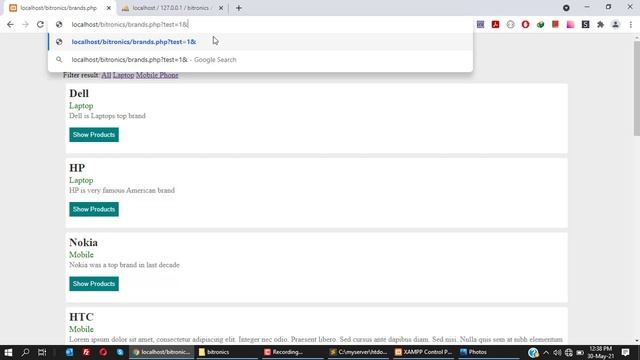This screenshot has width=640, height=360.
Task: Show hidden system tray icons
Action: point(546,352)
